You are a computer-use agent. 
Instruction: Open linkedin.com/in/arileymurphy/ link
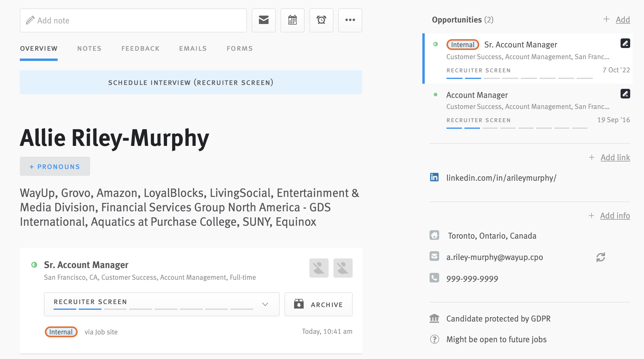[501, 178]
